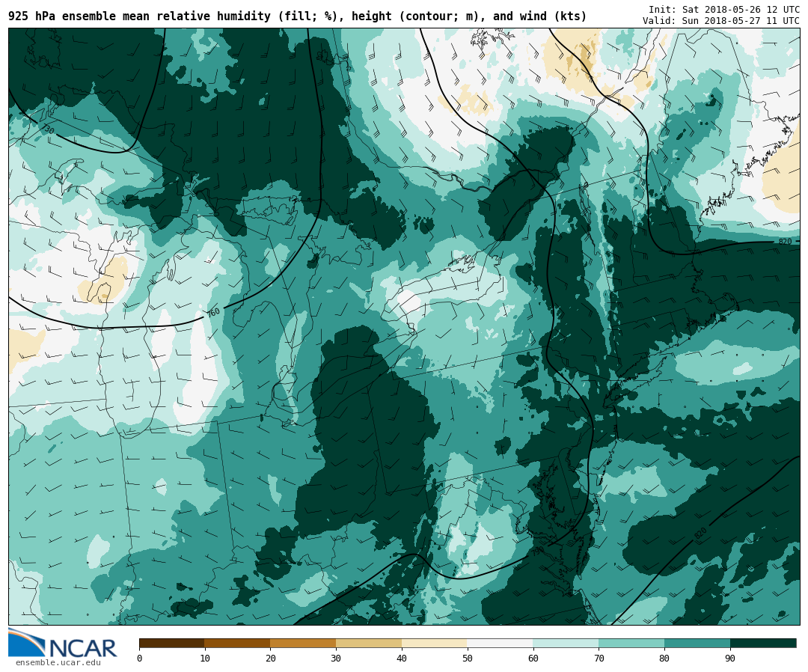Click the 20–30 orange-brown color swatch
The width and height of the screenshot is (808, 672).
coord(303,643)
